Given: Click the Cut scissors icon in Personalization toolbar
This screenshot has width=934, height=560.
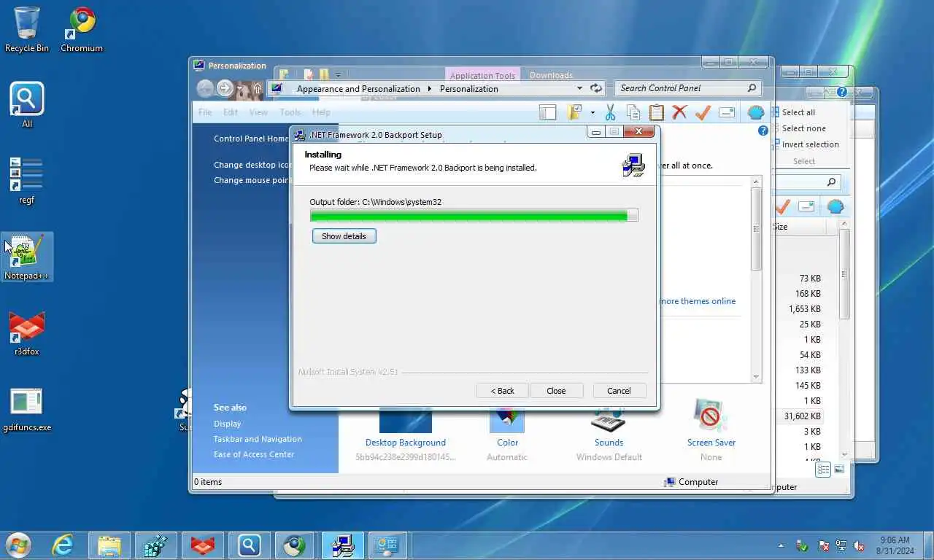Looking at the screenshot, I should 610,112.
